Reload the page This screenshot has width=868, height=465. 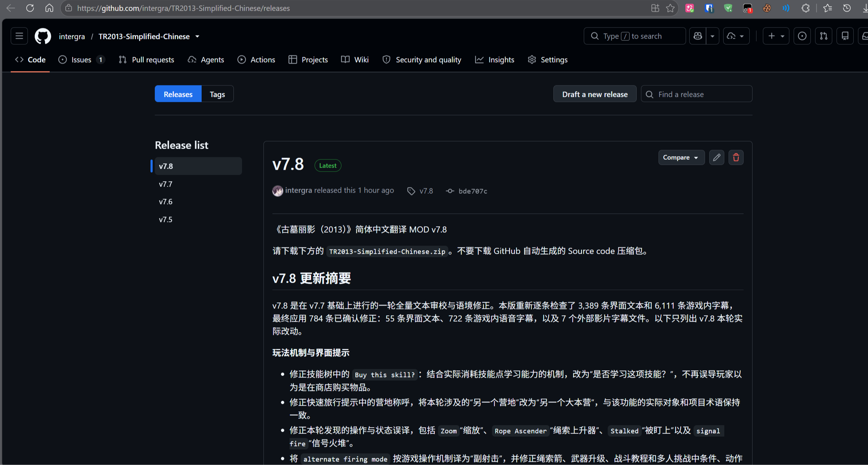(x=30, y=8)
